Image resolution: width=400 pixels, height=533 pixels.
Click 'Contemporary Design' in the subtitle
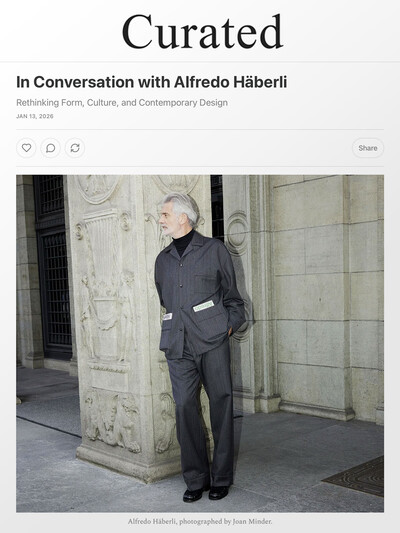pyautogui.click(x=183, y=103)
